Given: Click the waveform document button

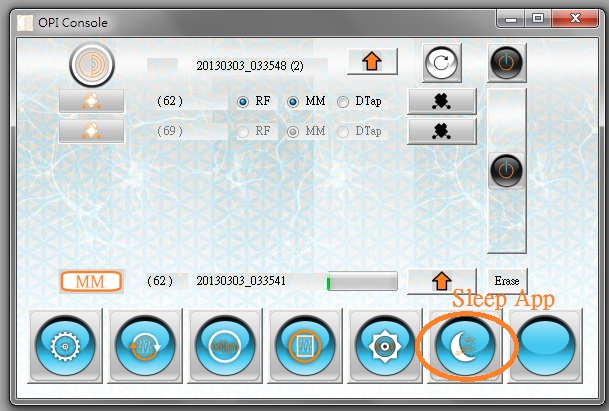Looking at the screenshot, I should (x=305, y=346).
